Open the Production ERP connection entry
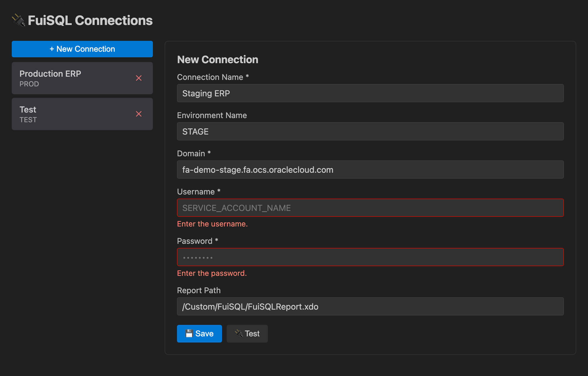This screenshot has height=376, width=588. [x=82, y=78]
